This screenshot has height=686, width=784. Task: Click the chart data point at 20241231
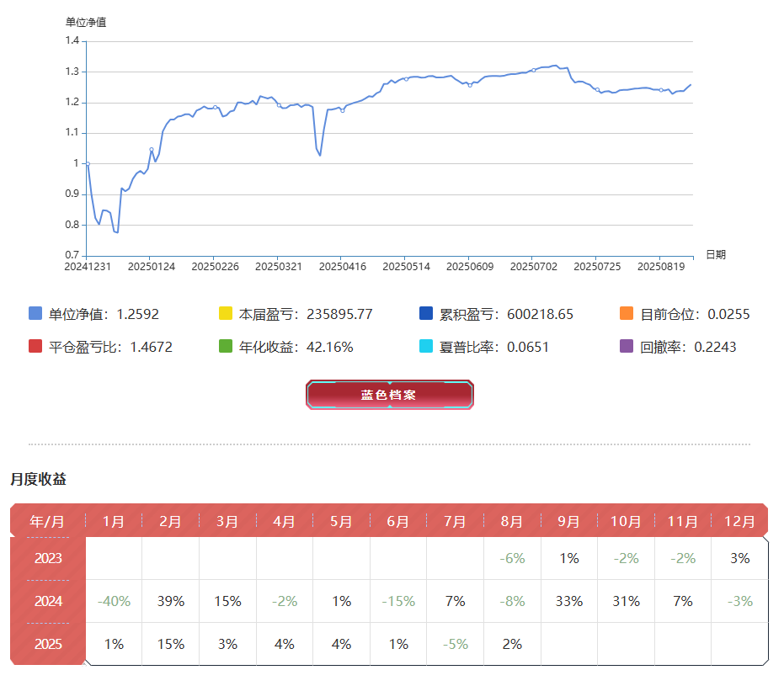coord(88,163)
